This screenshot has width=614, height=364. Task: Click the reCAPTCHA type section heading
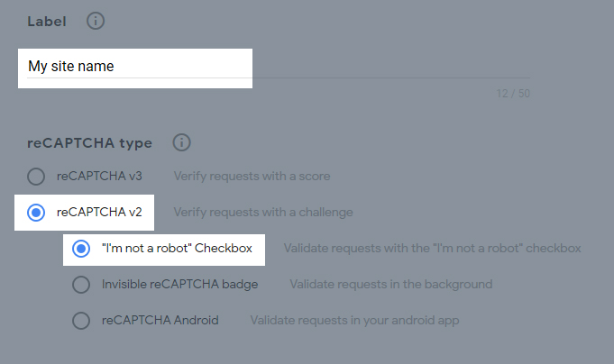click(89, 143)
